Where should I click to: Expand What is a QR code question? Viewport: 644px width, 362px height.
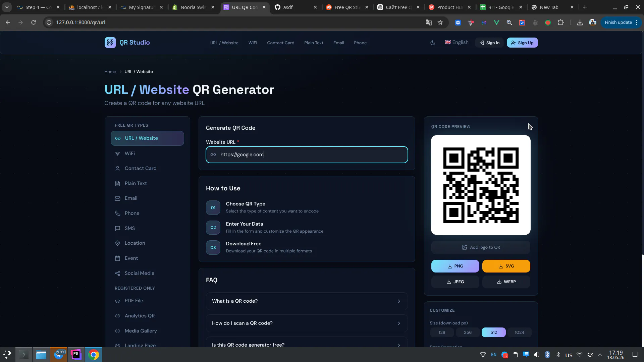307,301
